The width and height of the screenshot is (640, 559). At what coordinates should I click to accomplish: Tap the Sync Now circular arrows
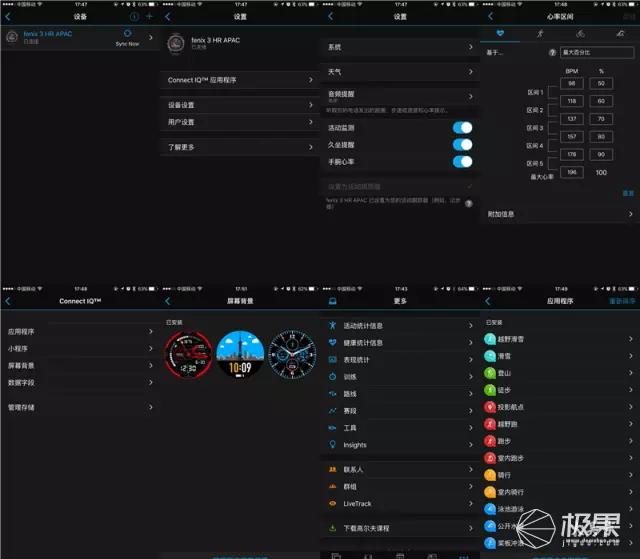[127, 33]
